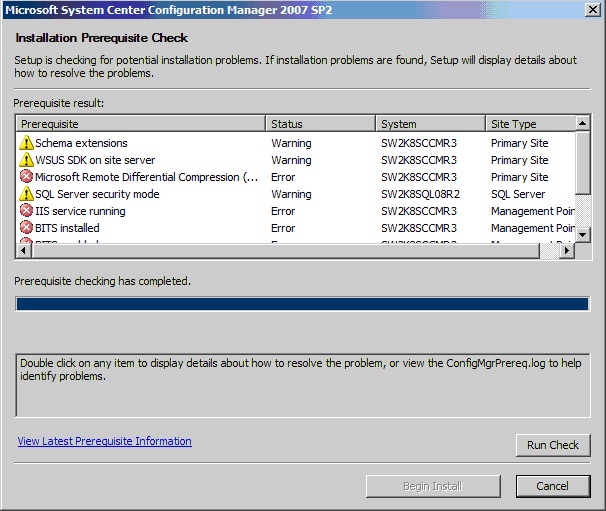Sort list by Site Type column header
This screenshot has height=511, width=606.
(x=530, y=124)
